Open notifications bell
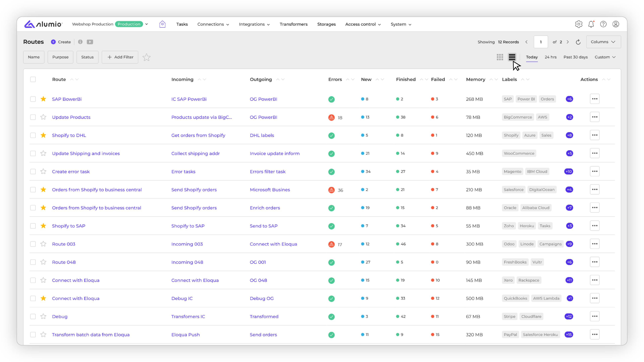This screenshot has height=362, width=644. 591,24
